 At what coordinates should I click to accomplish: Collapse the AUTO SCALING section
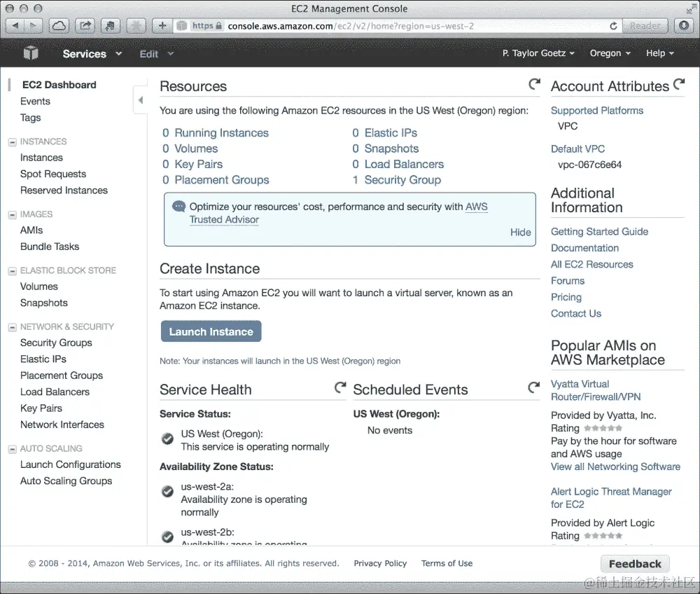click(13, 449)
